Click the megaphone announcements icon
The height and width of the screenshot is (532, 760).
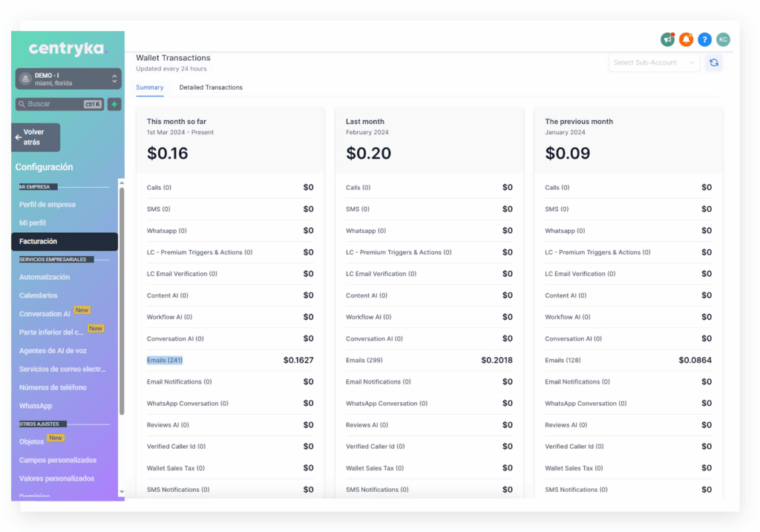coord(667,39)
